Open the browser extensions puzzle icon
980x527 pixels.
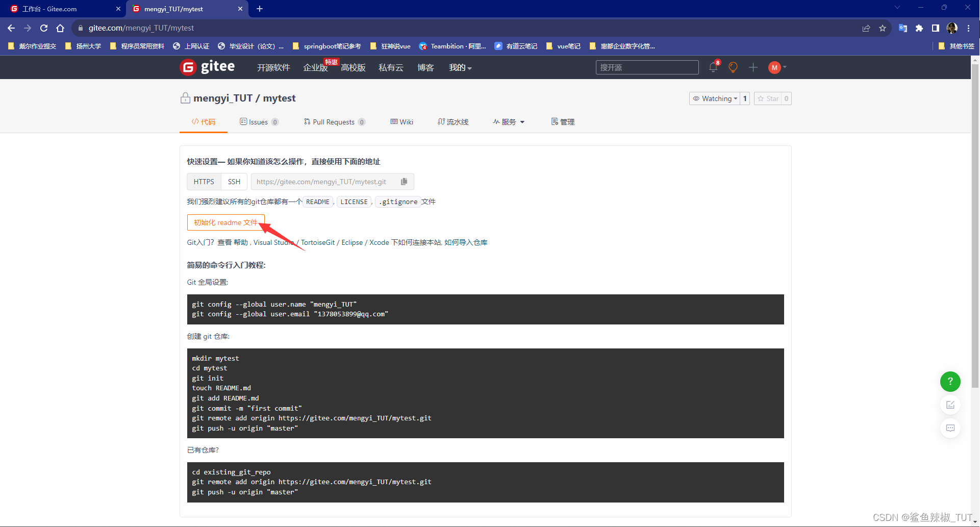coord(919,28)
